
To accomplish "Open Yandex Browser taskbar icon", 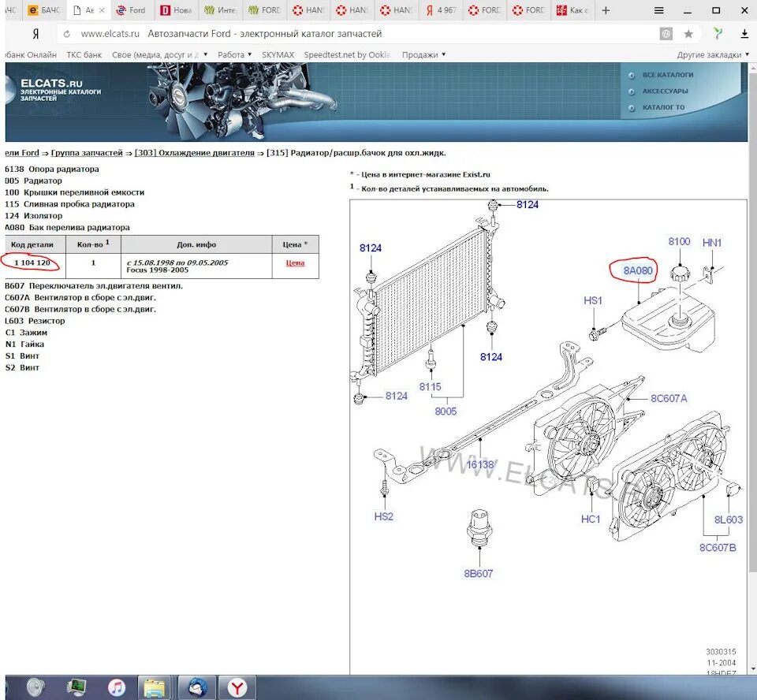I will [x=237, y=687].
